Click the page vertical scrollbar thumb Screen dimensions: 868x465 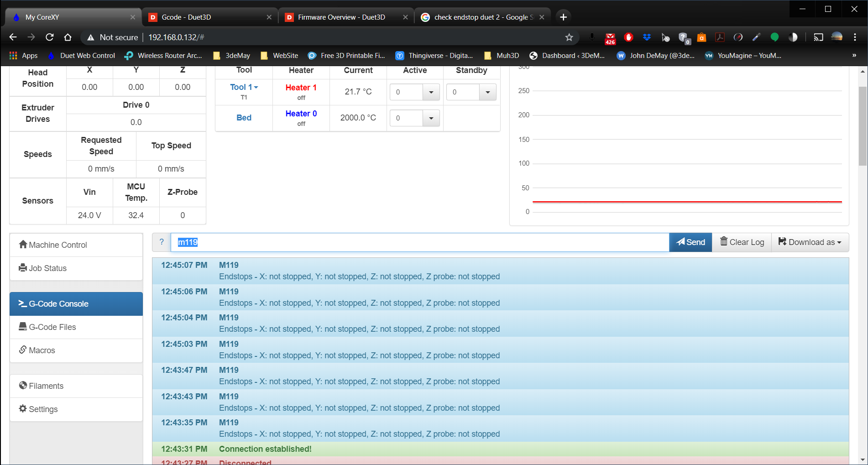(863, 126)
